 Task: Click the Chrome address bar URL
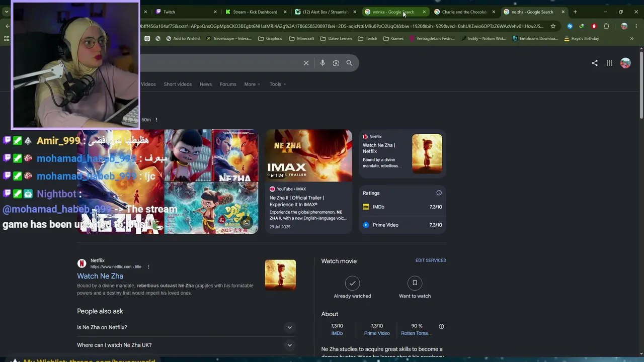pyautogui.click(x=342, y=26)
